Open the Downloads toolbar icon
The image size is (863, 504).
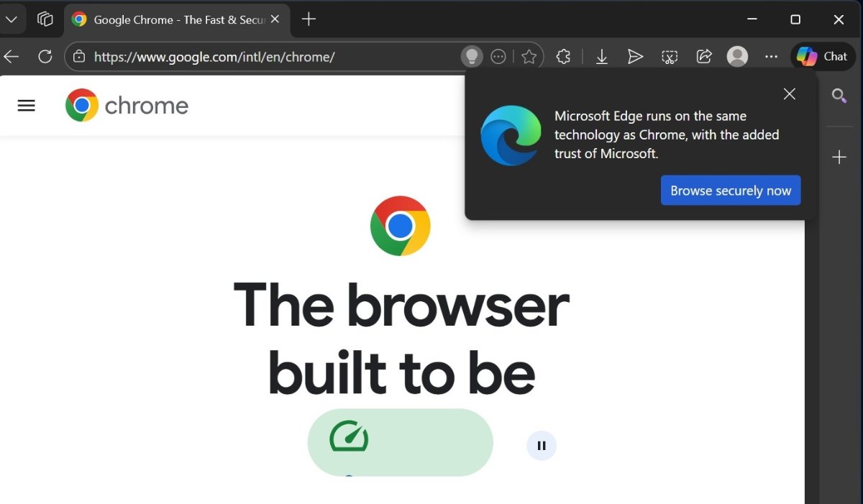(602, 57)
